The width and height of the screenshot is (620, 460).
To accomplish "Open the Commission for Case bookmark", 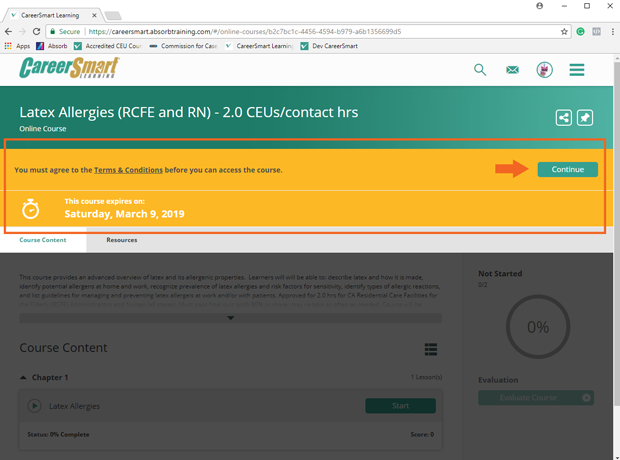I will click(183, 46).
